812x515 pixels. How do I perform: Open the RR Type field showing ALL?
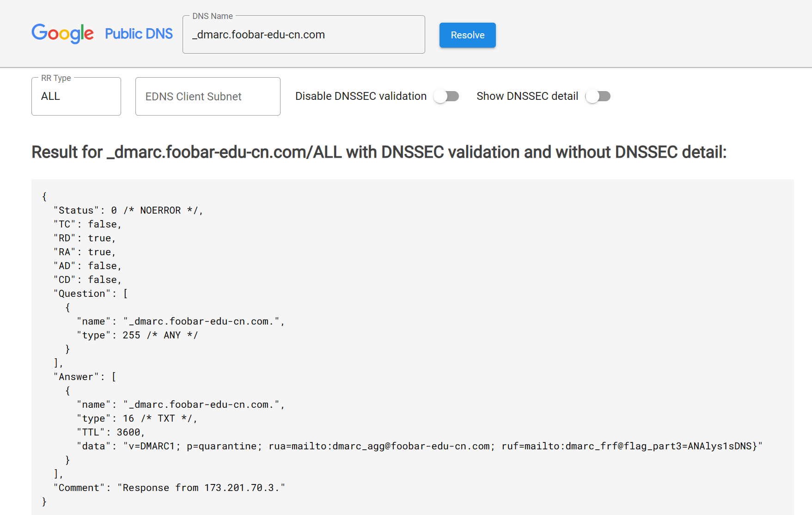(76, 96)
